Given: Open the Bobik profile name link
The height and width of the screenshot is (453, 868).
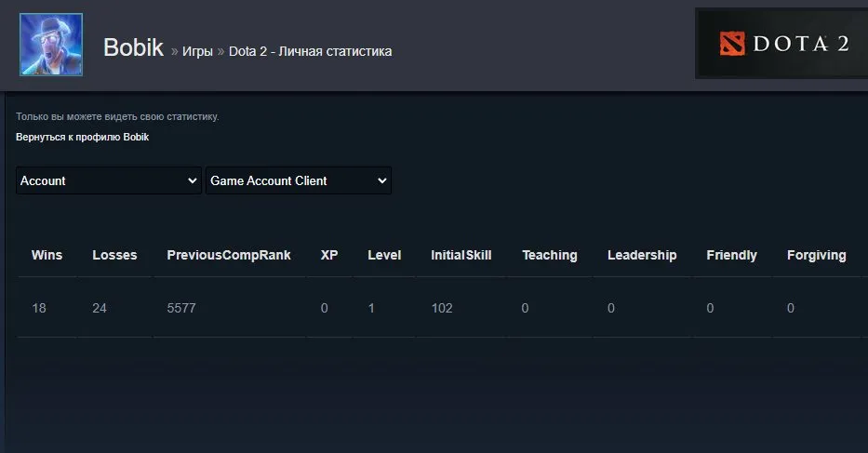Looking at the screenshot, I should tap(133, 47).
